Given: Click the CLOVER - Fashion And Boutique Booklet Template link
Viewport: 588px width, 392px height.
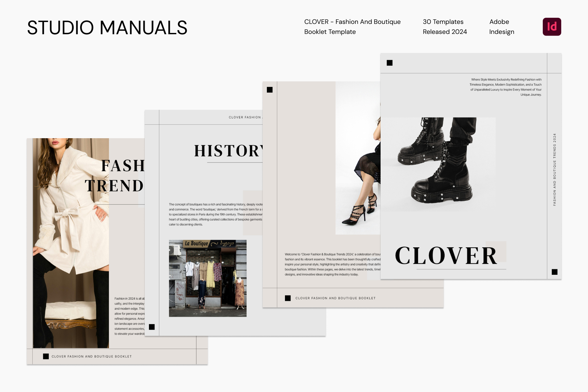Looking at the screenshot, I should point(352,26).
